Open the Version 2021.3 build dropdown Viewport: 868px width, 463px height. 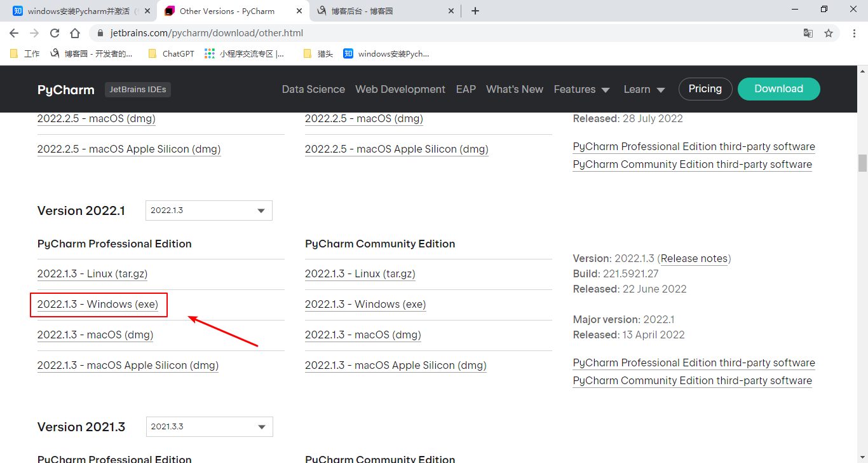point(210,427)
